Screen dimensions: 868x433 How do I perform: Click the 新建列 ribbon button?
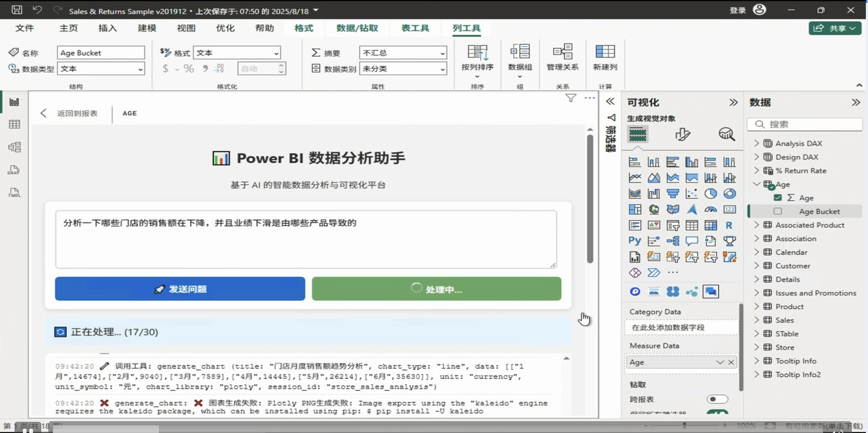[605, 58]
